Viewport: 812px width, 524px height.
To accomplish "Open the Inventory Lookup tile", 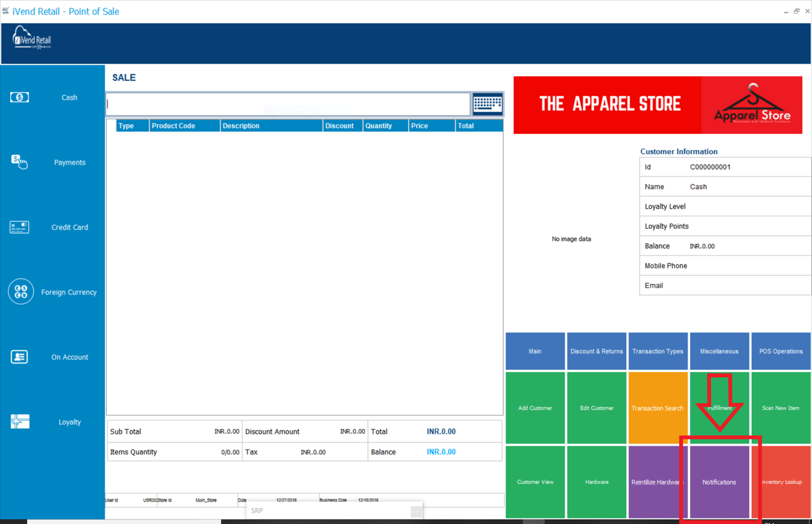I will (781, 482).
